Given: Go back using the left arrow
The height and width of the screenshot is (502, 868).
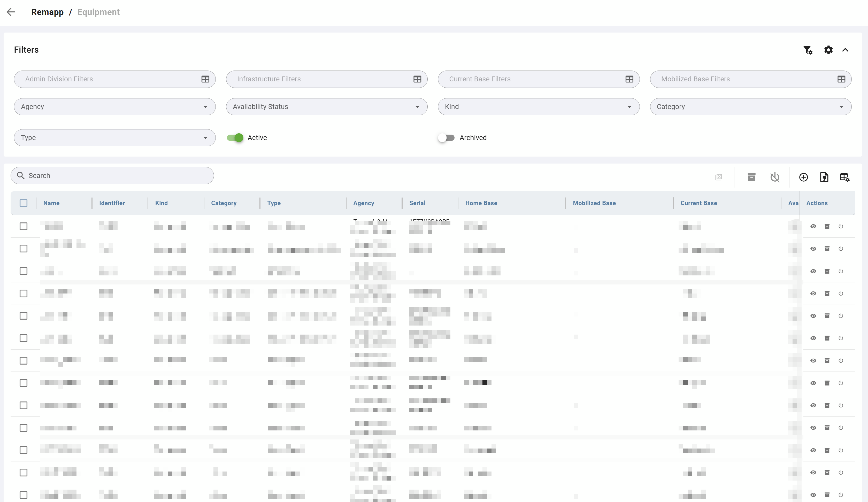Looking at the screenshot, I should (x=11, y=12).
